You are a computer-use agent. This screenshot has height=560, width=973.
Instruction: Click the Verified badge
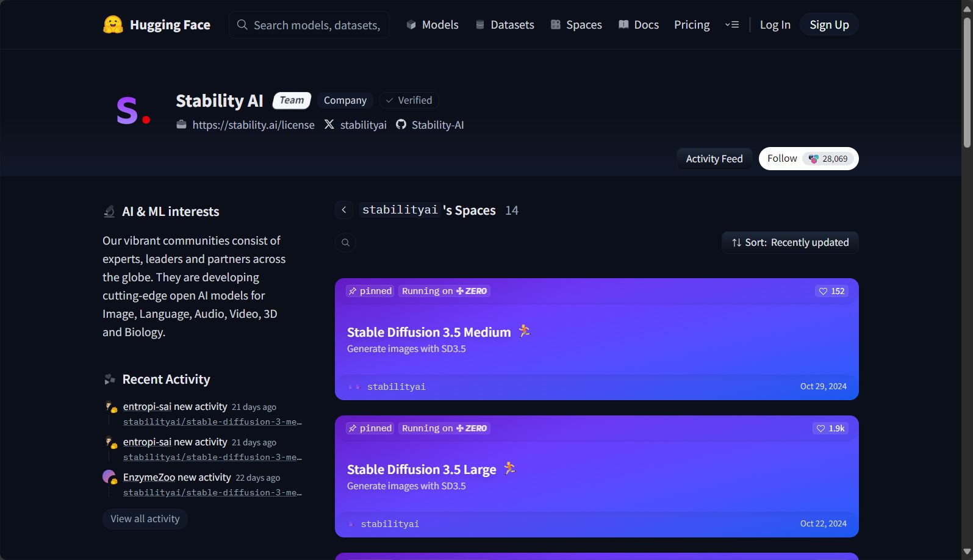[409, 100]
